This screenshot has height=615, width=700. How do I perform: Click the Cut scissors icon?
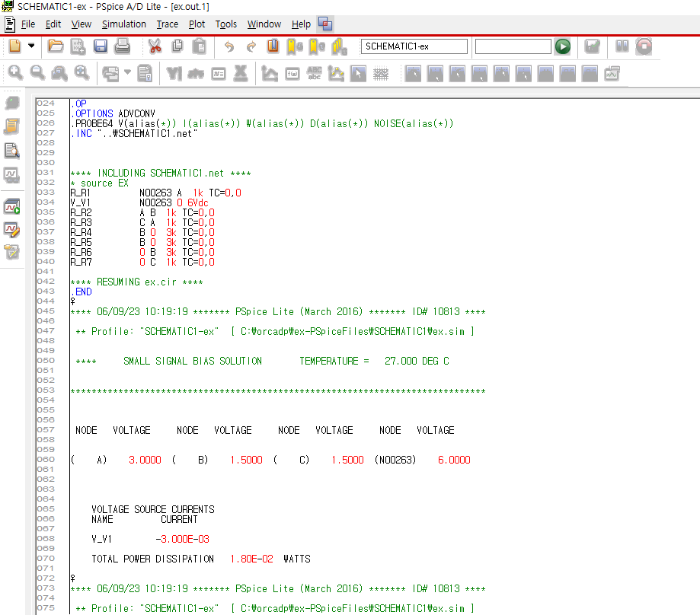(155, 46)
